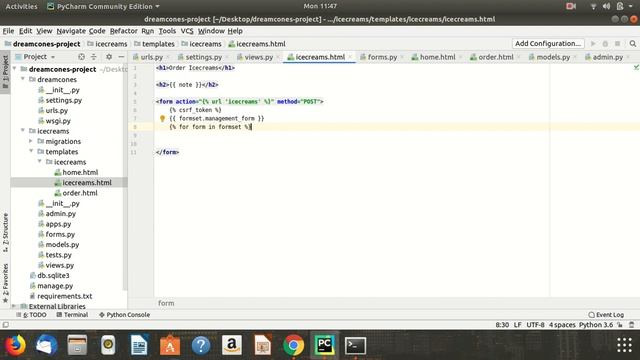Click Add Configuration... button
The image size is (640, 360).
pyautogui.click(x=548, y=43)
